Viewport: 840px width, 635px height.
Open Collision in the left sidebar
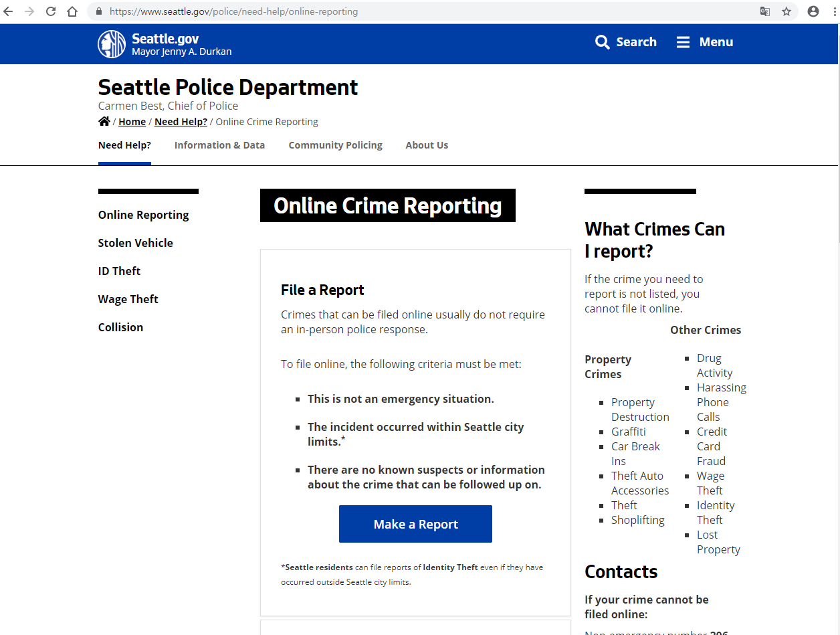(120, 327)
